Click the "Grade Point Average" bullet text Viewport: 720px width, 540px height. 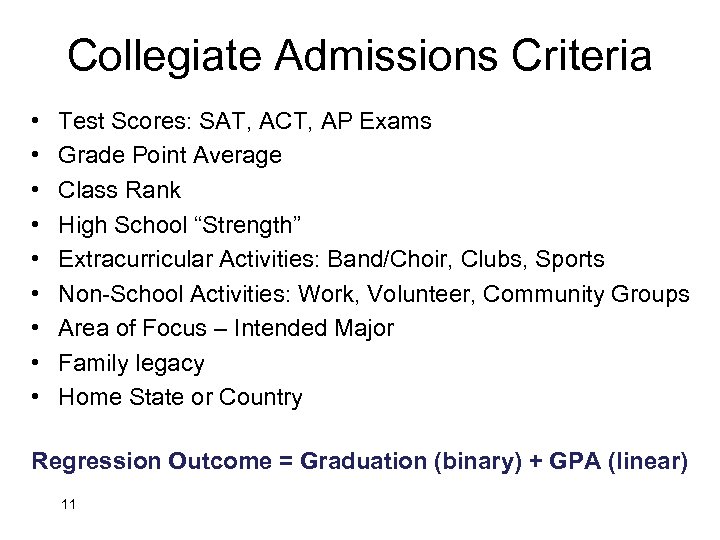170,156
